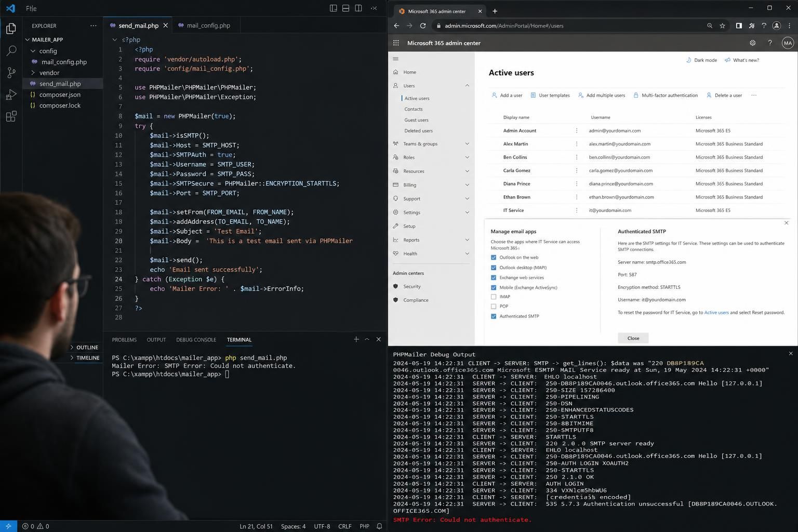Open the PROBLEMS panel tab
The height and width of the screenshot is (532, 798).
(124, 340)
